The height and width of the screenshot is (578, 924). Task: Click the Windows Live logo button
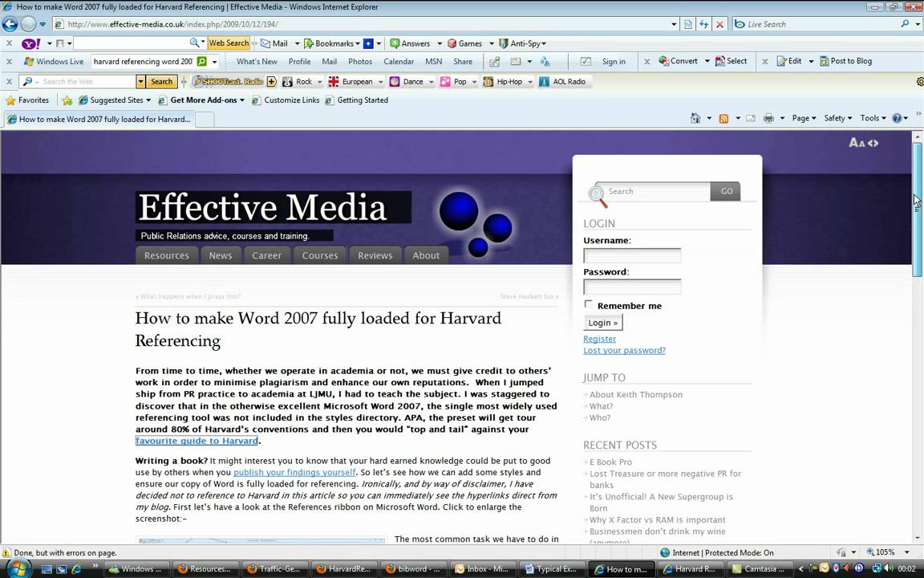(54, 61)
